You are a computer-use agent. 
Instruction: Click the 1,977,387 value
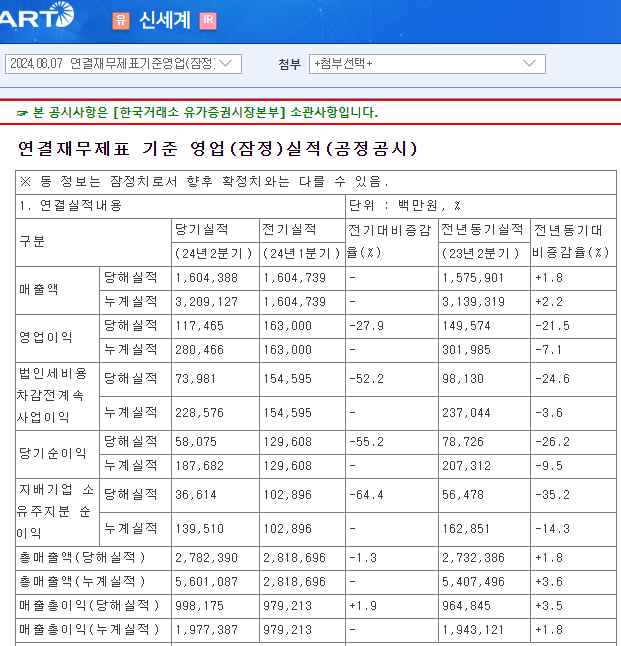(x=206, y=630)
